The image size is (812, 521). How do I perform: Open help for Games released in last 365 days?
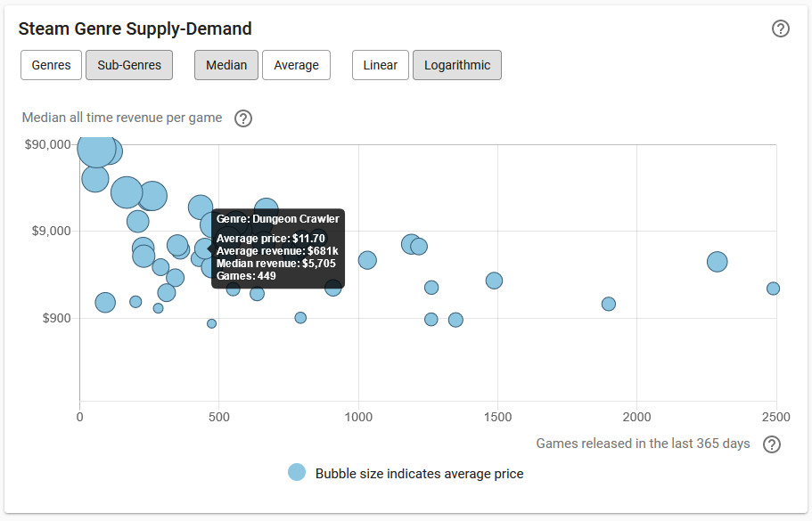(x=772, y=444)
